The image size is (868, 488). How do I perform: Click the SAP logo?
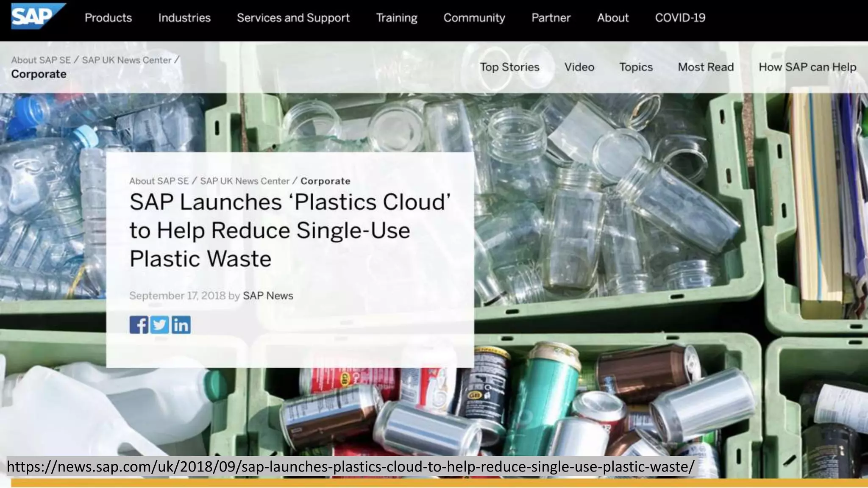click(x=38, y=16)
